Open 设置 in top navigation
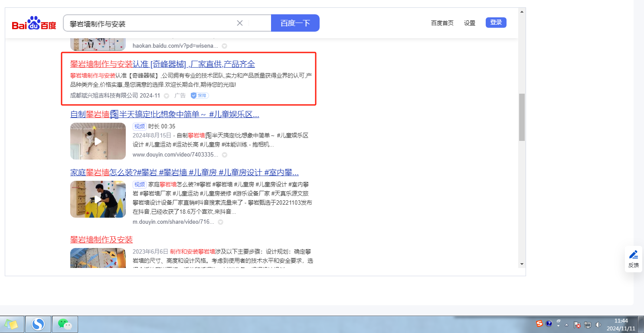Image resolution: width=644 pixels, height=333 pixels. (x=470, y=23)
